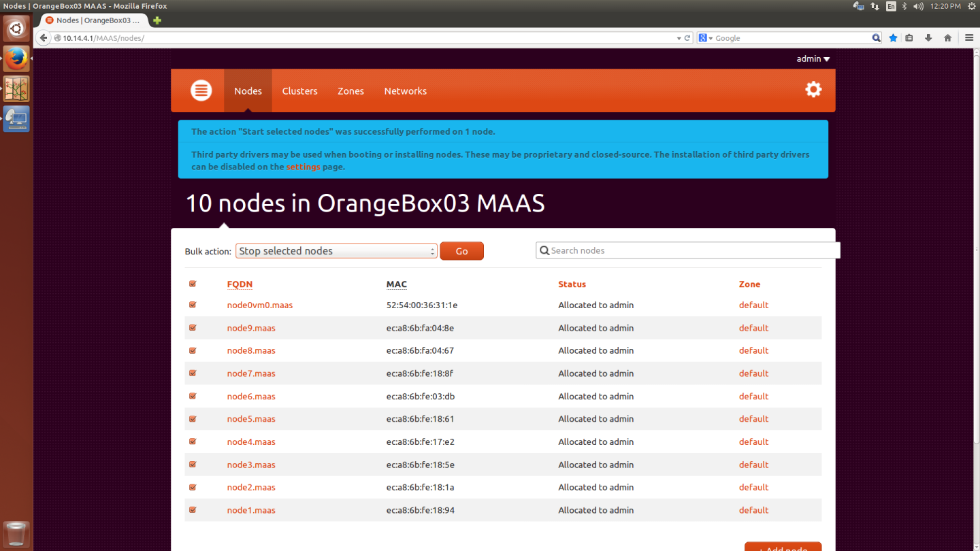Open the node1.maas node link
Image resolution: width=980 pixels, height=551 pixels.
(251, 510)
